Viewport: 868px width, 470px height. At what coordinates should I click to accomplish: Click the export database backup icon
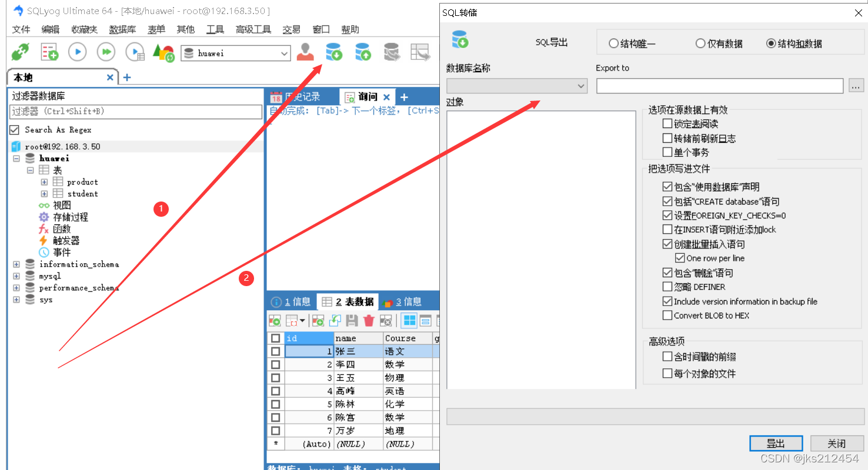pyautogui.click(x=333, y=52)
